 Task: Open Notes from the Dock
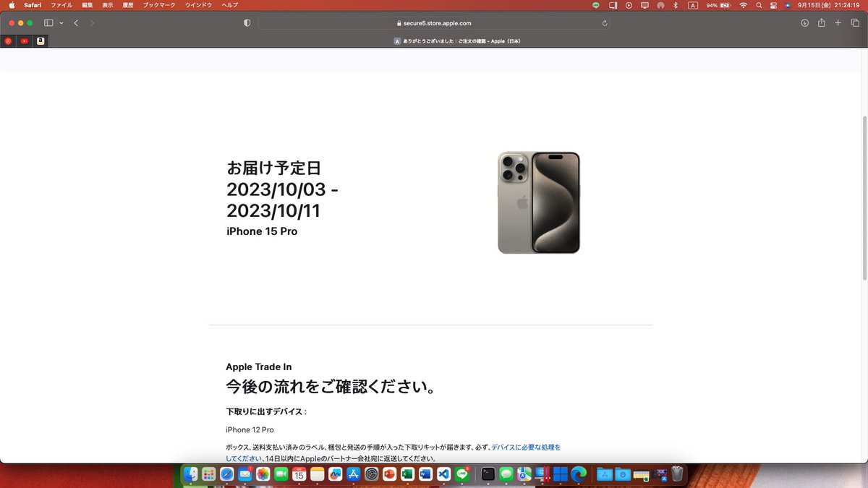point(318,474)
